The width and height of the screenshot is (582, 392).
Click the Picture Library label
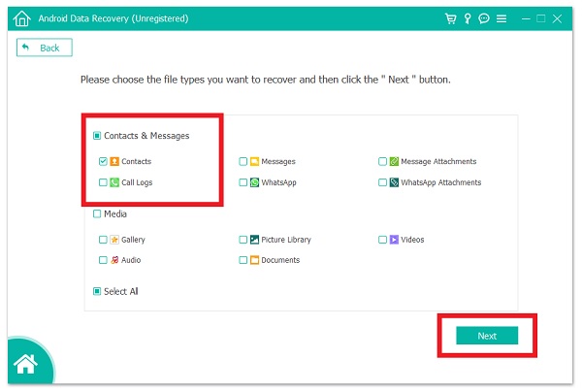[286, 240]
